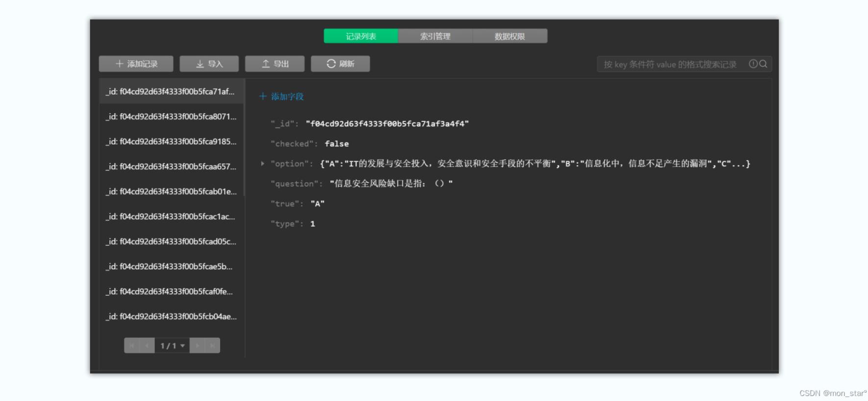Go to last page of records
The image size is (868, 401).
(x=213, y=346)
